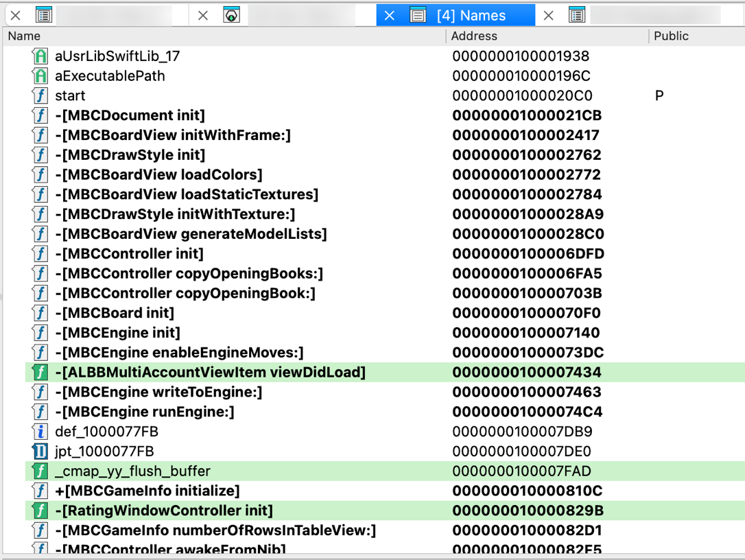Click address 00000001000021CB of MBCDocument init

click(526, 115)
